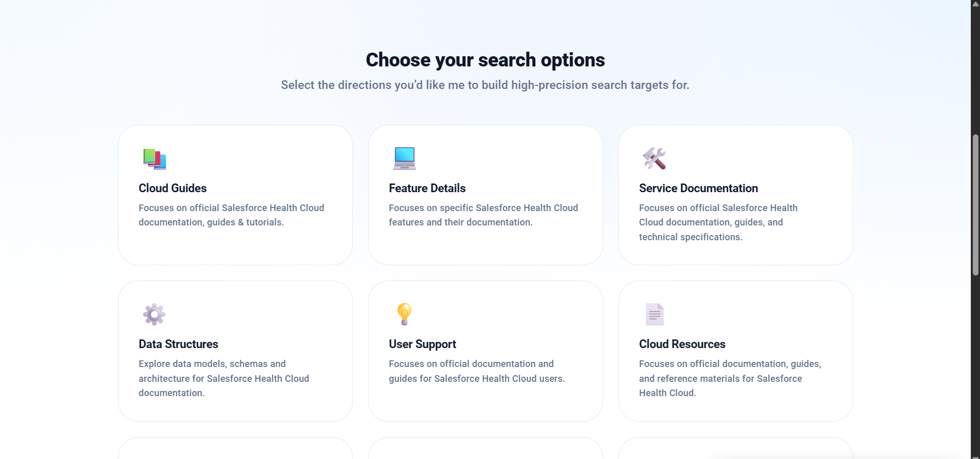Click the 'Choose your search options' heading

coord(485,60)
